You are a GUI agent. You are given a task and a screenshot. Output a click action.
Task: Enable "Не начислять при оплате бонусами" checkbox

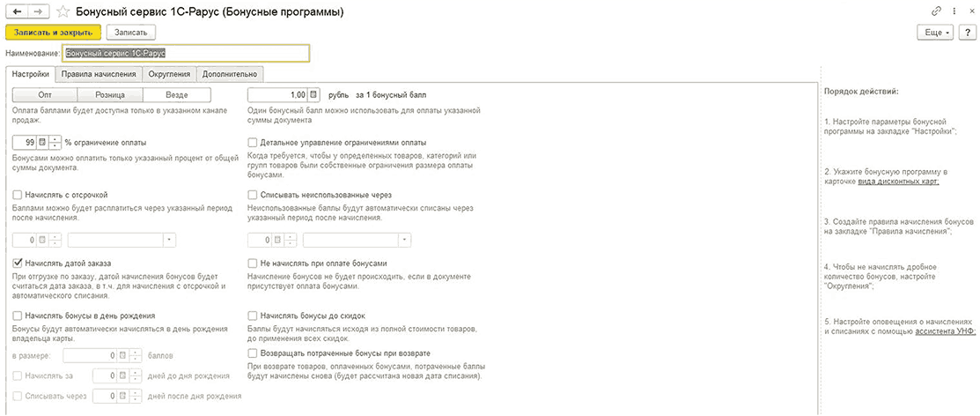pos(253,263)
